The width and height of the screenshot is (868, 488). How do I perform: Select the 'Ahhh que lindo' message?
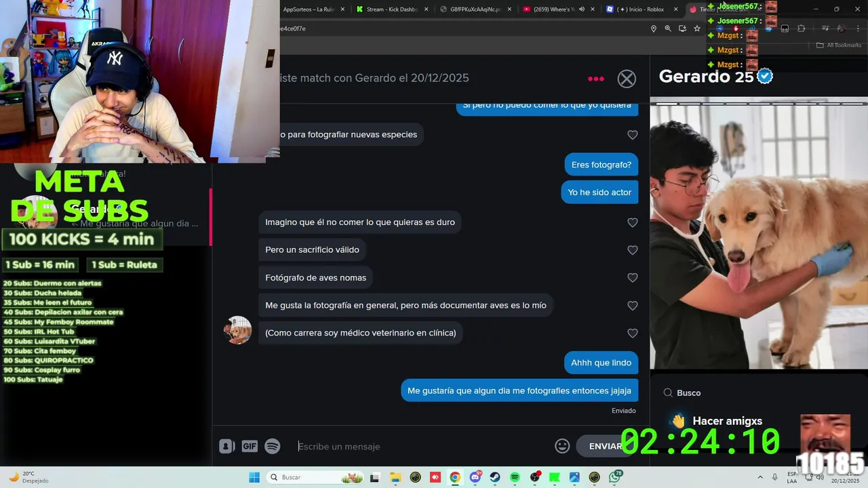click(601, 363)
